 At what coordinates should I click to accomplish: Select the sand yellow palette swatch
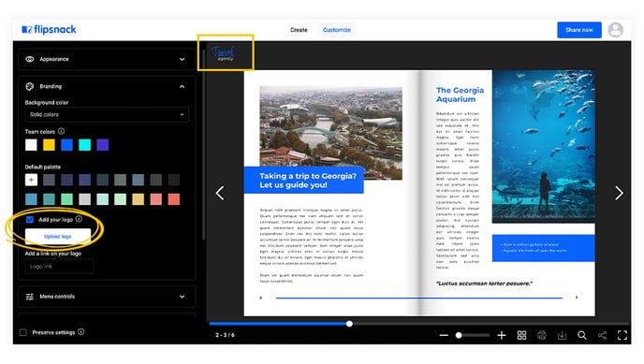coord(138,199)
